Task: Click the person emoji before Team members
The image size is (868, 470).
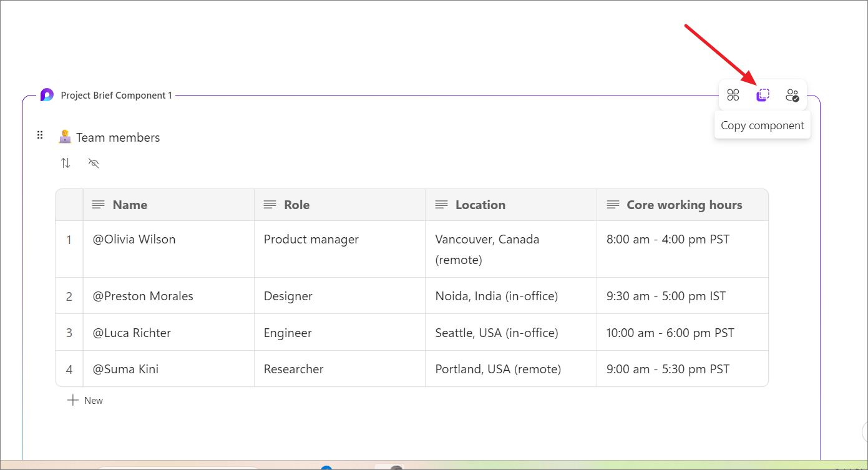Action: tap(65, 137)
